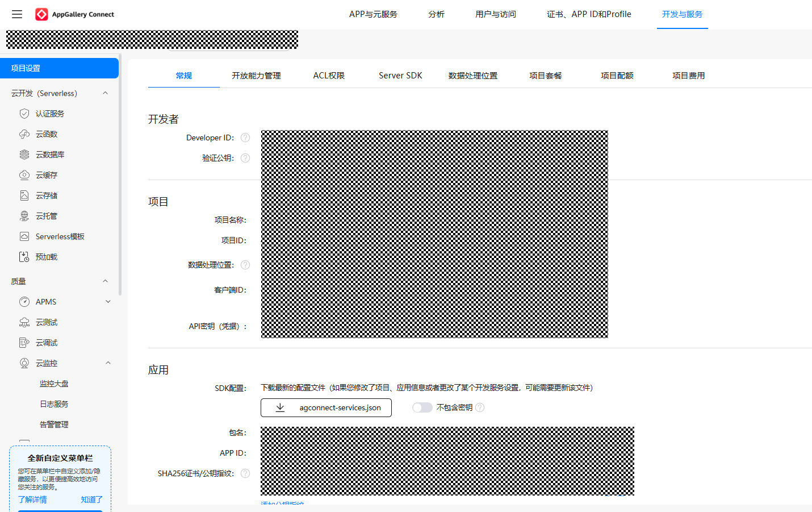
Task: Open the Server SDK tab
Action: [x=400, y=76]
